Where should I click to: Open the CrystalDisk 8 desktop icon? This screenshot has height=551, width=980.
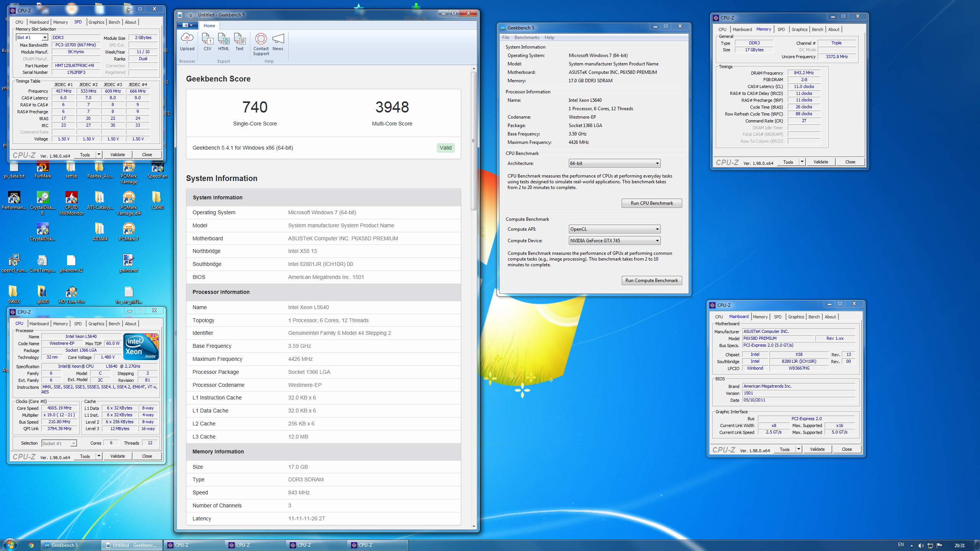42,203
